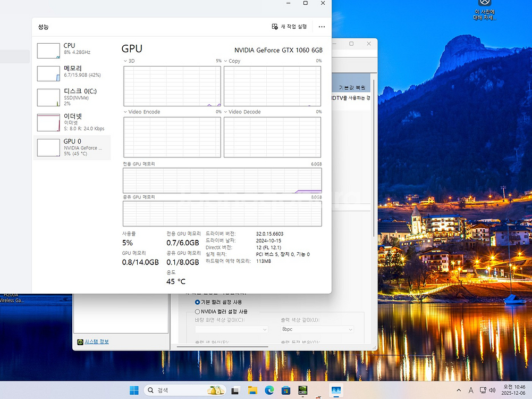The width and height of the screenshot is (532, 399).
Task: Switch to the 메모리 performance view
Action: [x=72, y=72]
